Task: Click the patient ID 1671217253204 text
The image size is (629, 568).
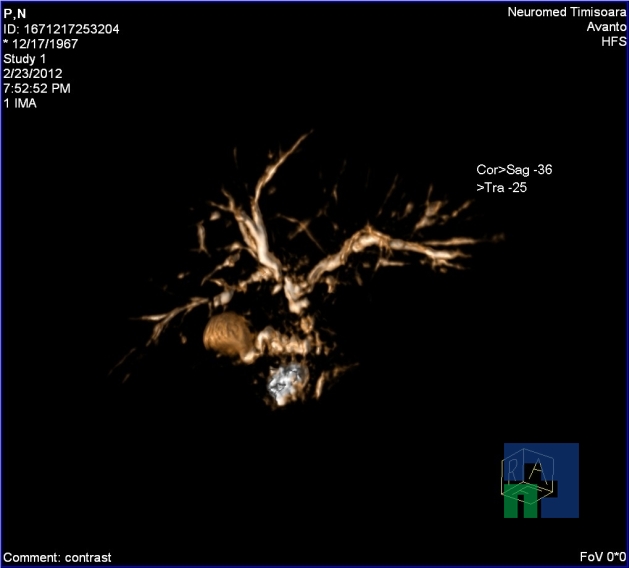Action: [61, 29]
